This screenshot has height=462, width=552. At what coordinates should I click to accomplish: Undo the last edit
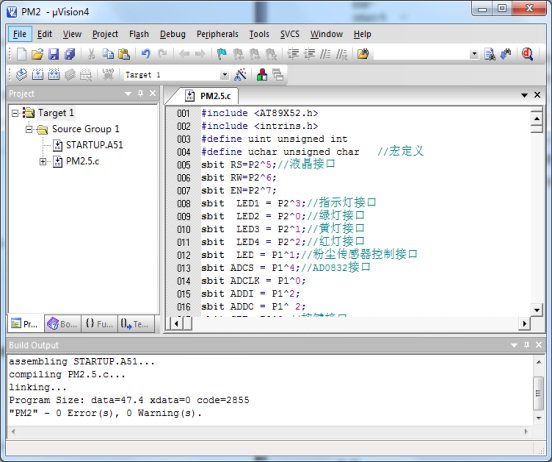[146, 54]
